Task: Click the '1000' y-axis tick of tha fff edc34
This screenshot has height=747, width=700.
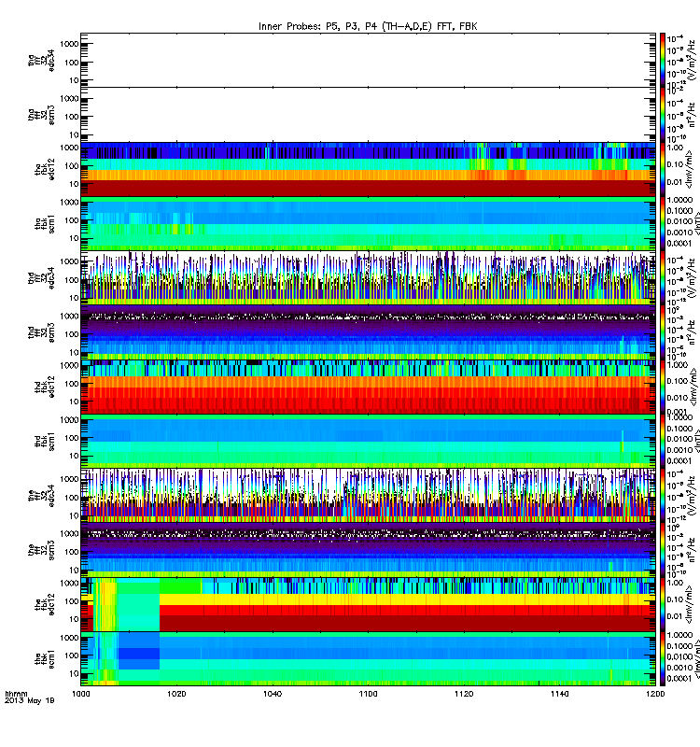Action: pyautogui.click(x=69, y=44)
